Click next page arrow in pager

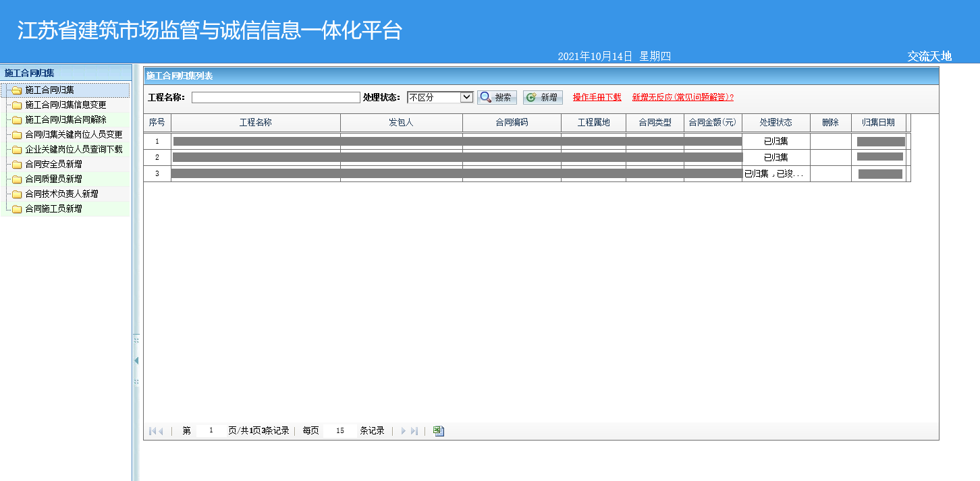tap(404, 431)
